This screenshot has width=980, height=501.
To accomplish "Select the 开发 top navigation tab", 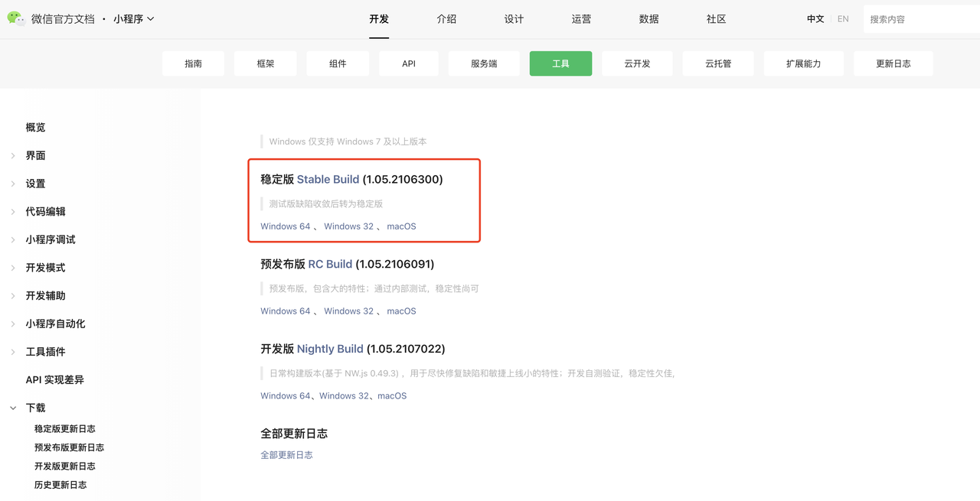I will click(x=379, y=19).
